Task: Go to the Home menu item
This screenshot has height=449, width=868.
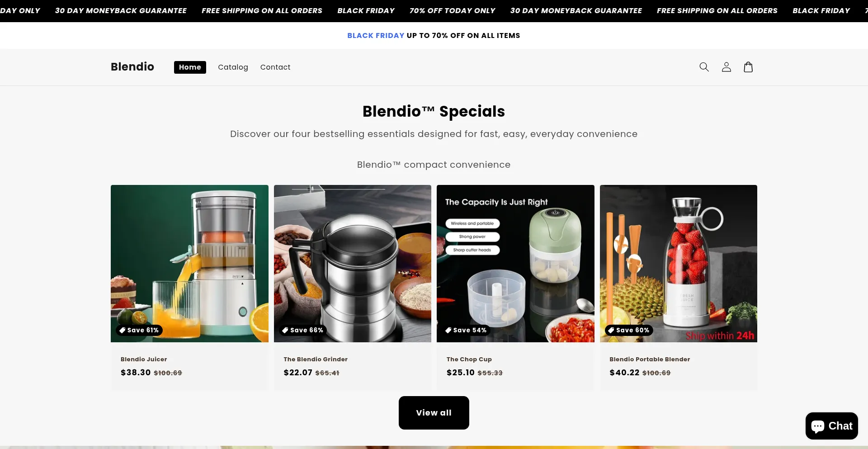Action: [190, 67]
